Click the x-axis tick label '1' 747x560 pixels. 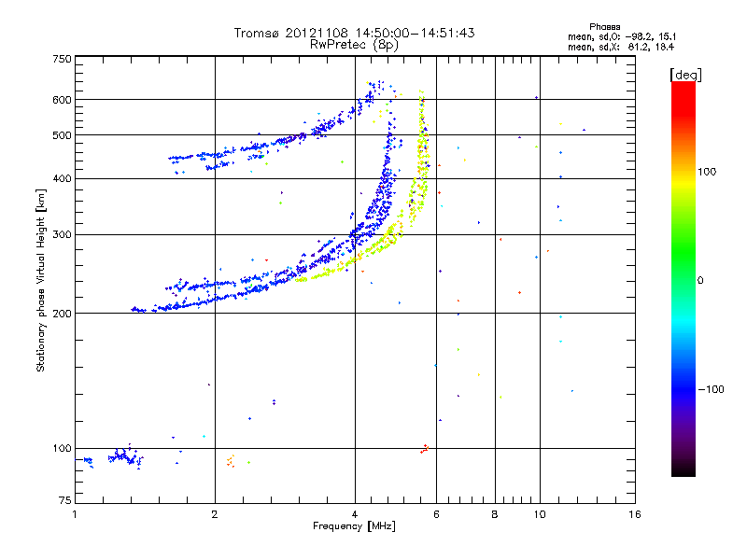[75, 514]
